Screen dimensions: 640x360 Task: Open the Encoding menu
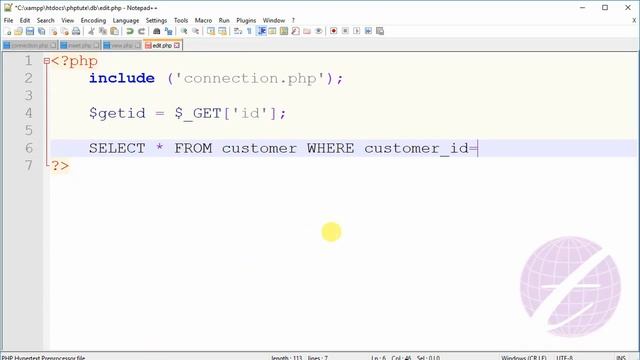coord(93,20)
